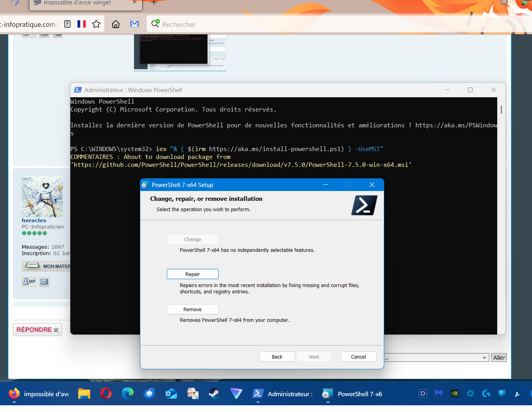Send a private message via MP icon
The image size is (532, 412).
point(29,282)
